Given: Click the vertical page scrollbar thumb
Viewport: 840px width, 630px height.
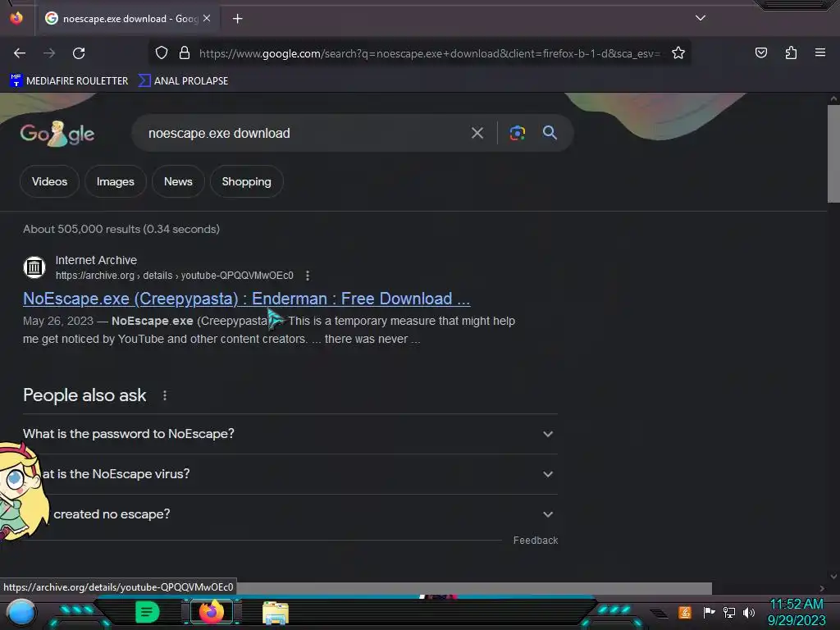Looking at the screenshot, I should click(833, 153).
